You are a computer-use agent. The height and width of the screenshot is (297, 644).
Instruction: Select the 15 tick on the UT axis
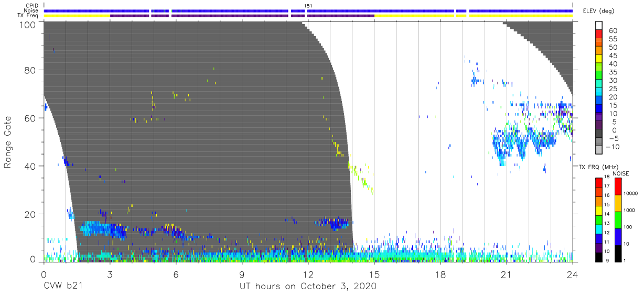[374, 274]
